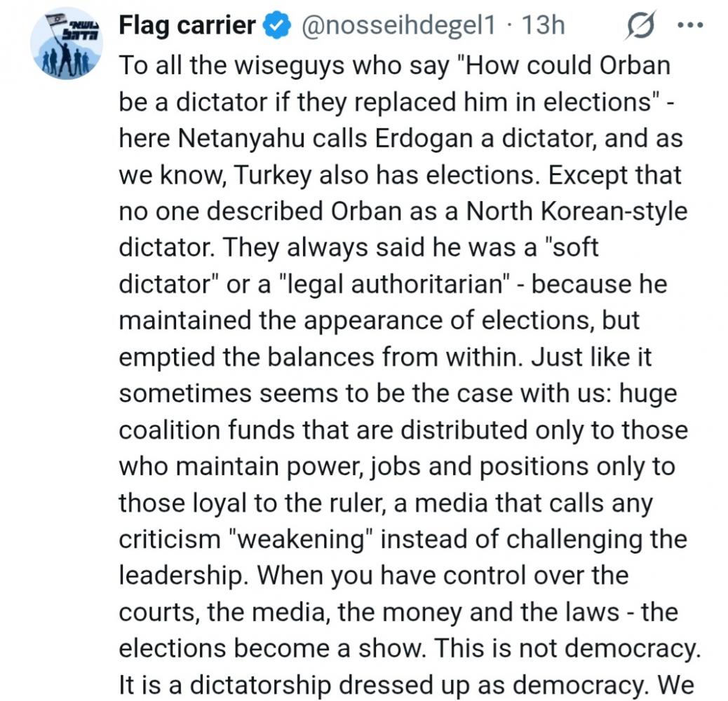Click the Grok slashed-circle icon

[641, 27]
